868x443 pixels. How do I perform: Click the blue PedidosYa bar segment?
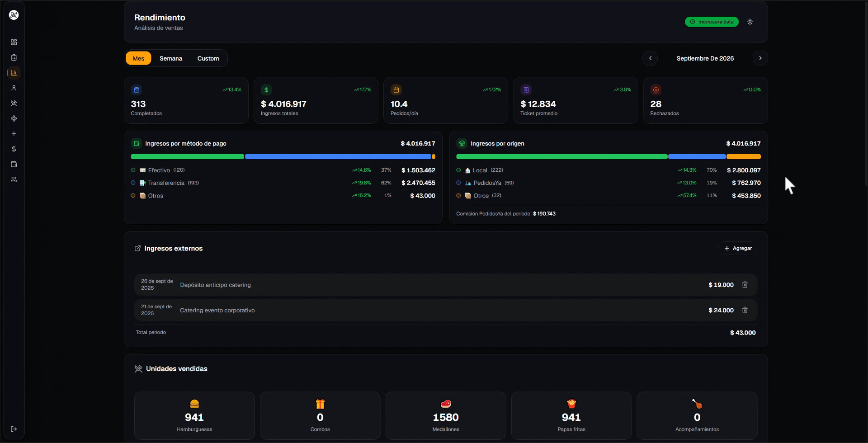tap(697, 157)
